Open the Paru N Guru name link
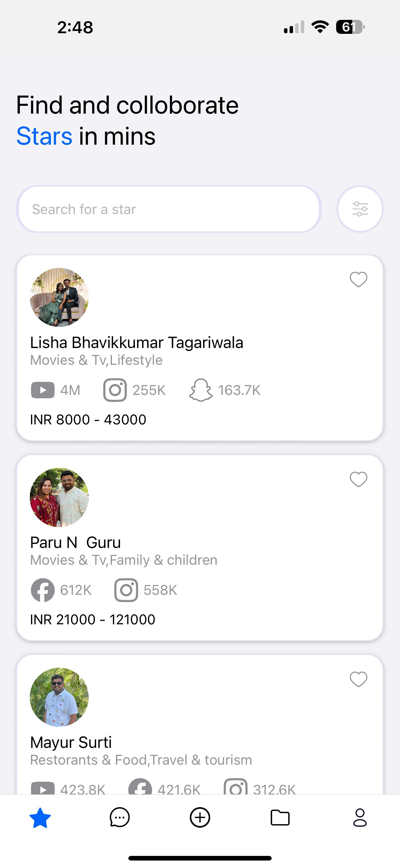This screenshot has height=868, width=400. (x=75, y=543)
